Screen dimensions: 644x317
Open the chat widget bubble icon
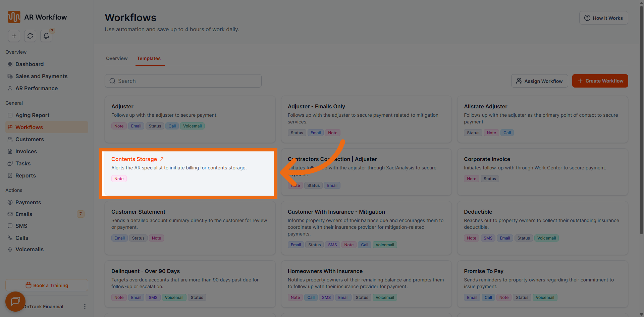tap(15, 301)
